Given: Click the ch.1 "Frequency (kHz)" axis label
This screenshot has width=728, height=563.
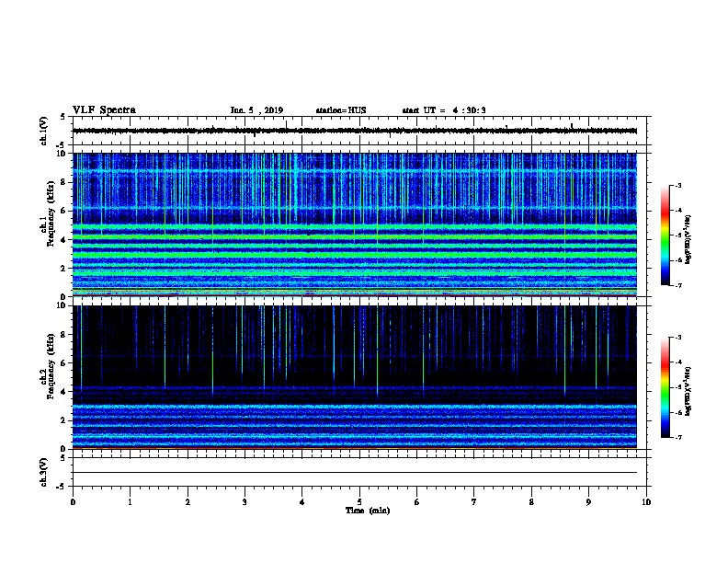Looking at the screenshot, I should coord(51,213).
